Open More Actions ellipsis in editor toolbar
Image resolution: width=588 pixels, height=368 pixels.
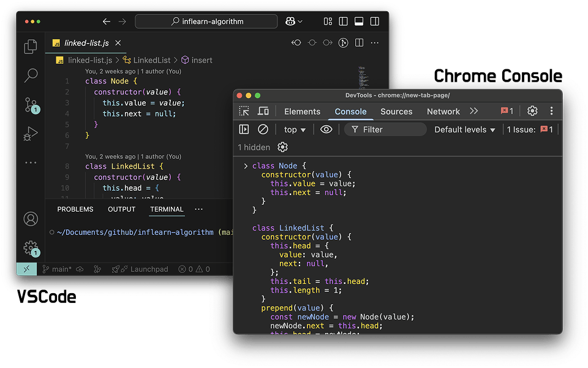375,43
